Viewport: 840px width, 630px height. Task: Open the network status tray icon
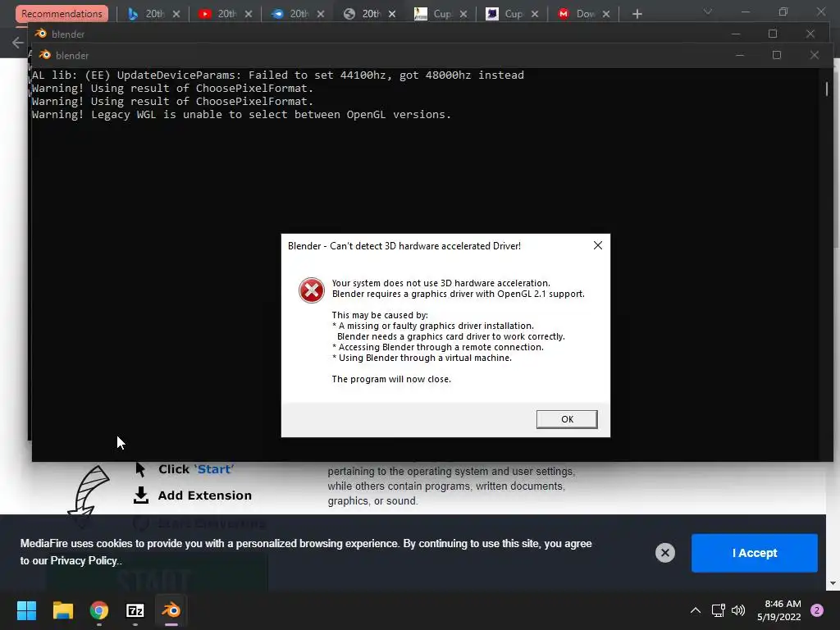click(718, 610)
